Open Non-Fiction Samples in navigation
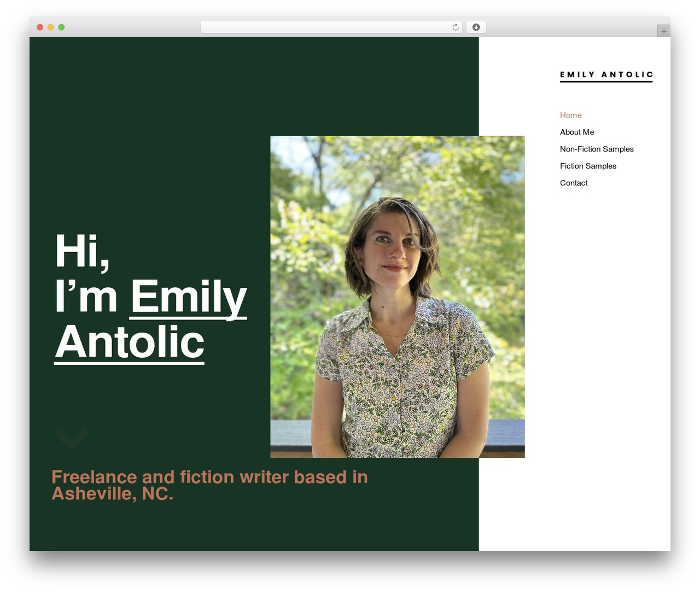This screenshot has width=700, height=593. [x=597, y=149]
